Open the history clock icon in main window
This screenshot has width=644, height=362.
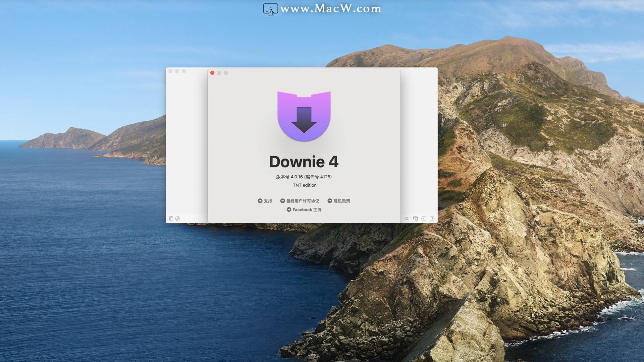(424, 219)
